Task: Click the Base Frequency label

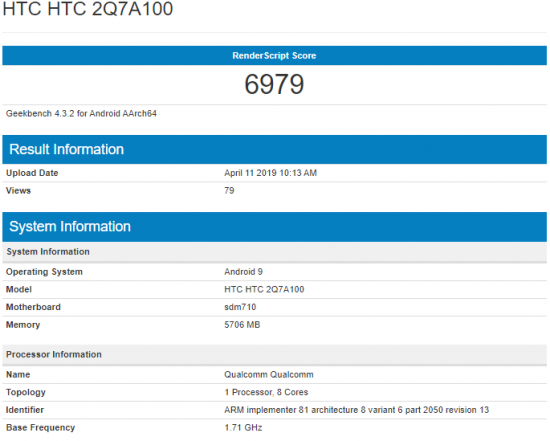Action: [40, 428]
